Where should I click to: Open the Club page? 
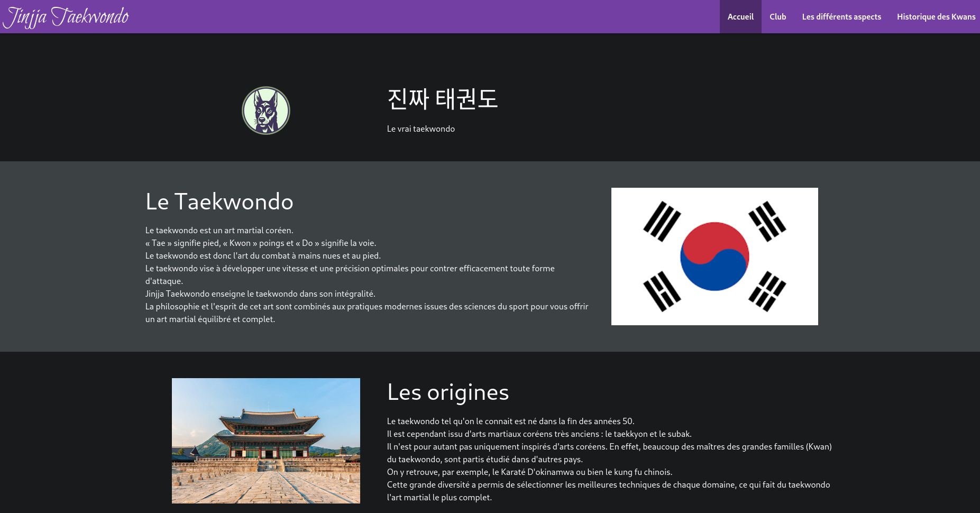pyautogui.click(x=777, y=16)
